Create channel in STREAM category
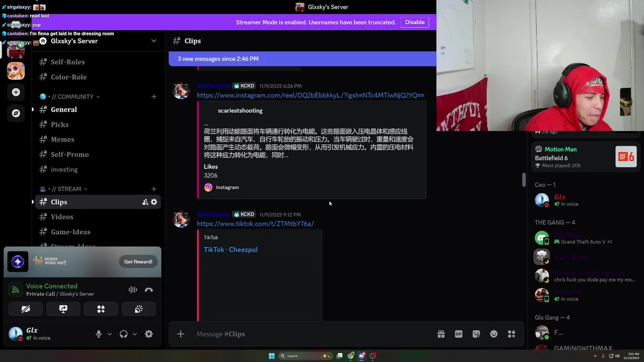644x362 pixels. click(x=154, y=189)
